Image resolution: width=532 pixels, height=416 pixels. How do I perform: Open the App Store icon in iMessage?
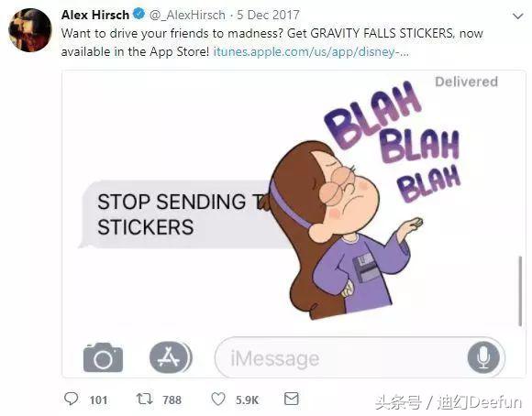tap(171, 357)
